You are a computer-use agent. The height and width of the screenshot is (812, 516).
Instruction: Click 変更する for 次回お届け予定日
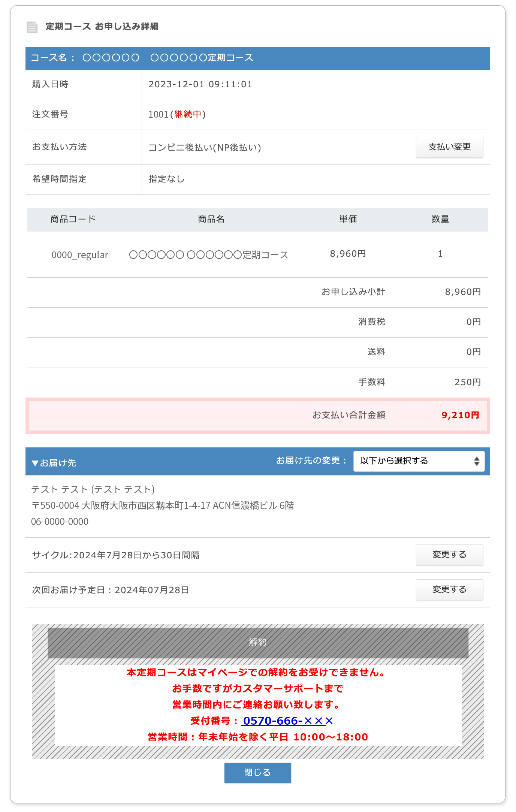(x=449, y=589)
